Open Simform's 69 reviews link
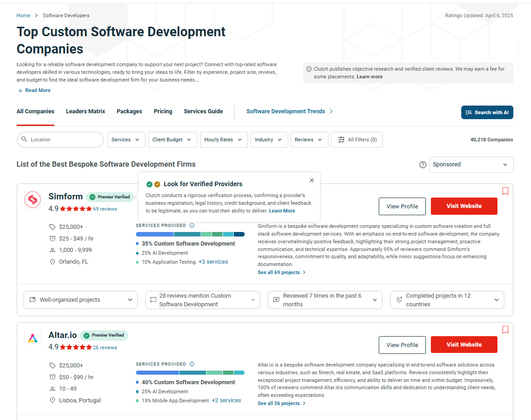This screenshot has width=531, height=420. point(105,209)
